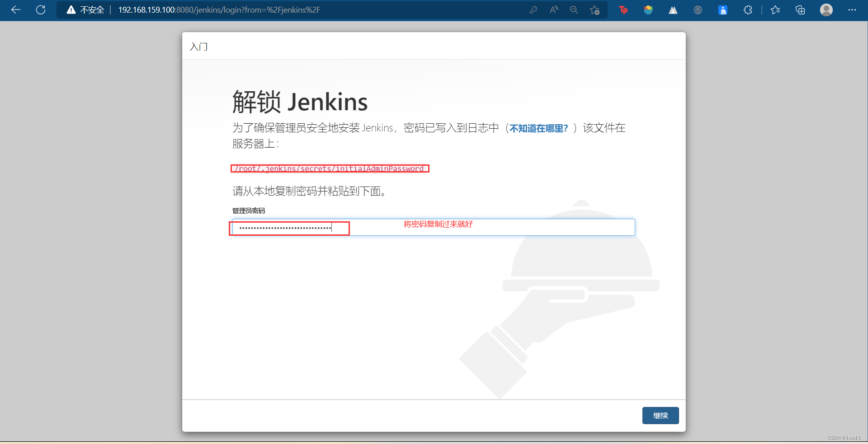Open the colorful round extension icon
This screenshot has width=868, height=444.
click(648, 10)
